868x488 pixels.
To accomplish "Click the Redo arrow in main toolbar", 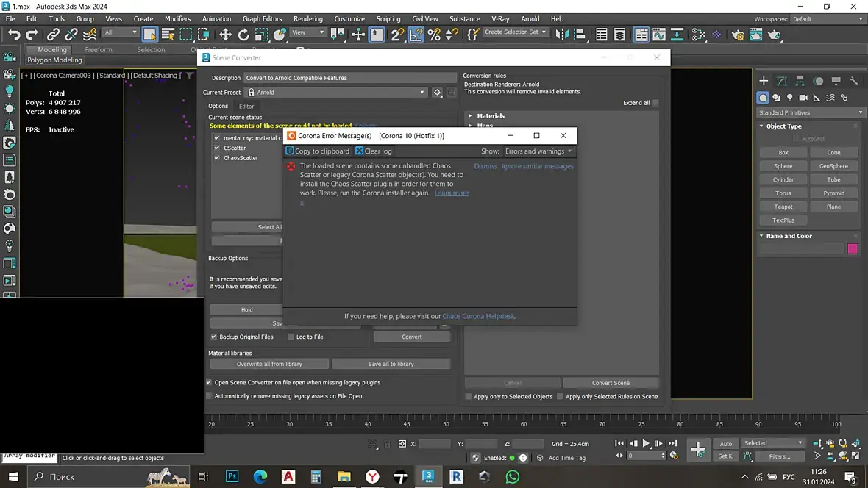I will click(x=32, y=35).
